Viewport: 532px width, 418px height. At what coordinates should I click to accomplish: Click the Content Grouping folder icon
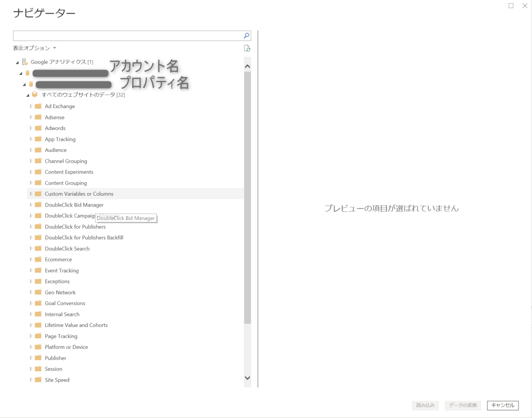tap(38, 183)
